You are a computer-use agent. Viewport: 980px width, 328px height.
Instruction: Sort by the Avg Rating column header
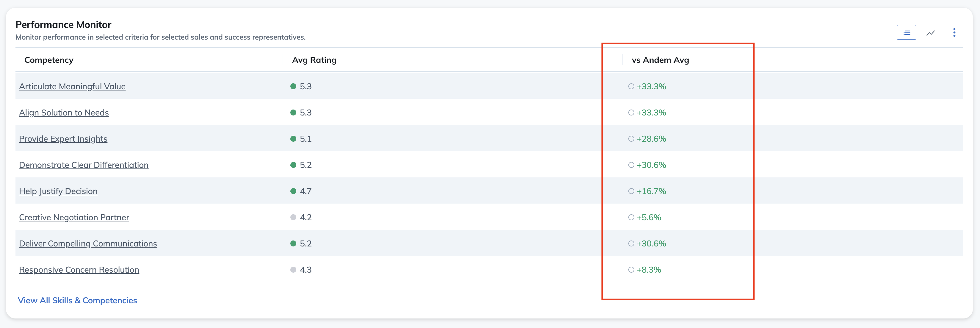[314, 60]
